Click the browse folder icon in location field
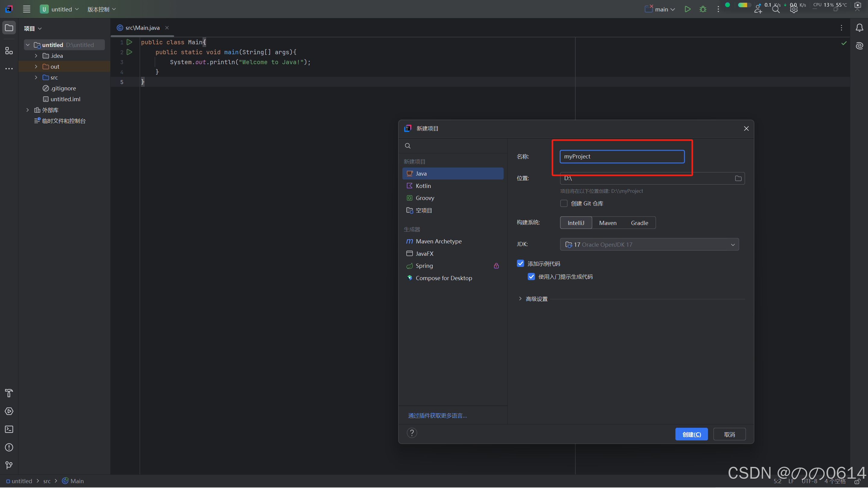This screenshot has width=868, height=488. click(x=738, y=178)
